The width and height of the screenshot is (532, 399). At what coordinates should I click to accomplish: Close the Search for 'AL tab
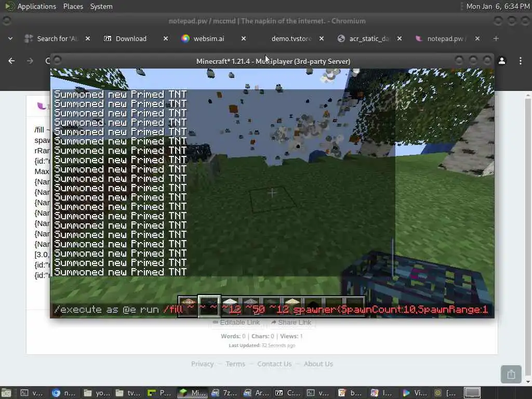[x=87, y=38]
